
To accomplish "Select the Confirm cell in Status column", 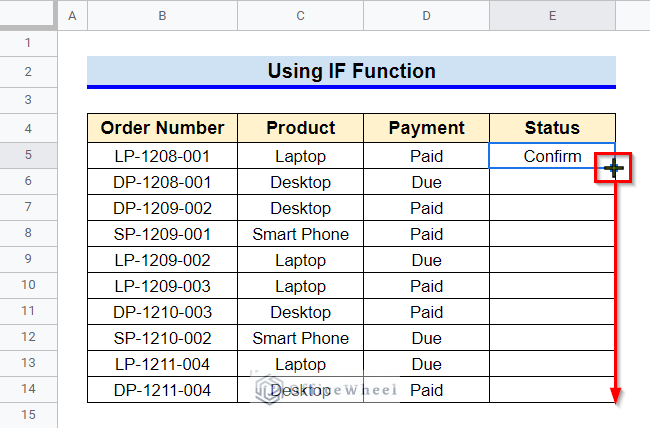I will click(x=552, y=156).
